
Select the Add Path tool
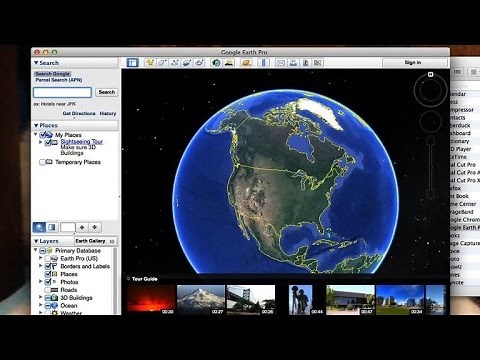175,62
